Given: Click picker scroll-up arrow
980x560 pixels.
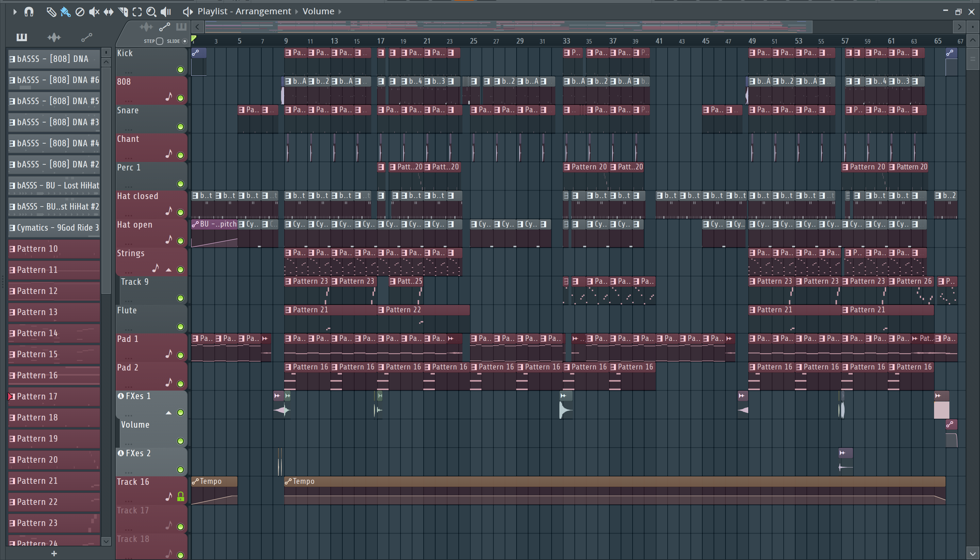Looking at the screenshot, I should coord(106,62).
